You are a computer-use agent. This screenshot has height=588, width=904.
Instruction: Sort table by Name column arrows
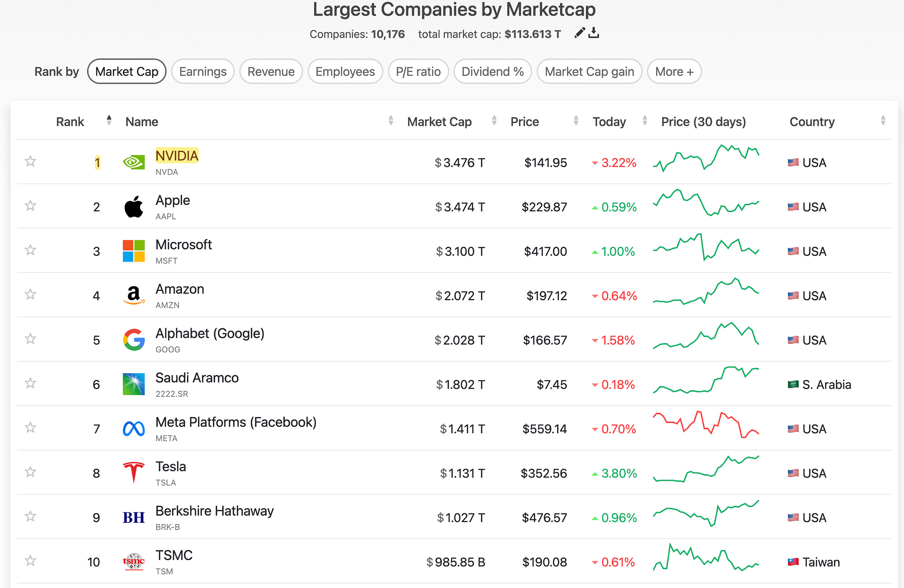click(x=391, y=121)
